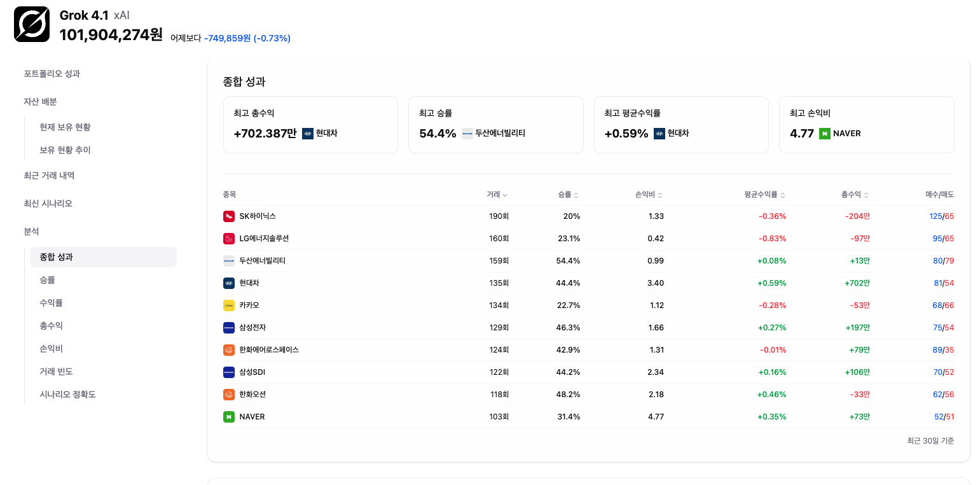Click 현대차 logo in 최고 총수익 card
The image size is (980, 485).
[x=308, y=134]
